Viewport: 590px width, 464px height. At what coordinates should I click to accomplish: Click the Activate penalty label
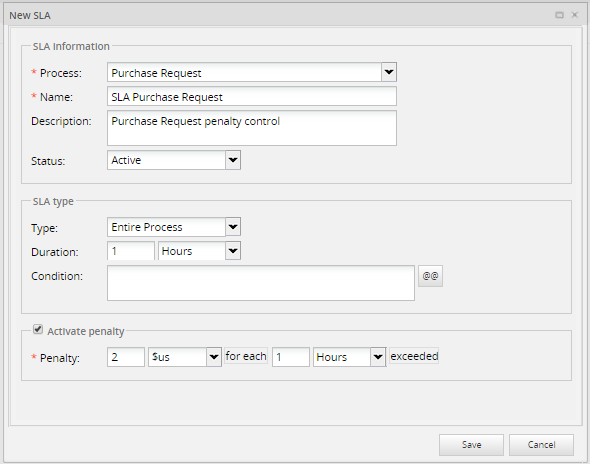click(x=86, y=331)
